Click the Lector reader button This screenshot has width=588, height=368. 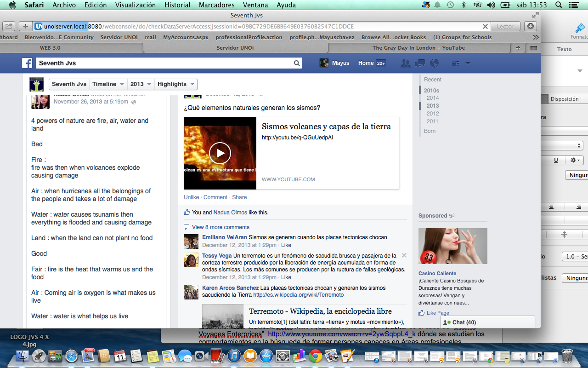pyautogui.click(x=505, y=26)
